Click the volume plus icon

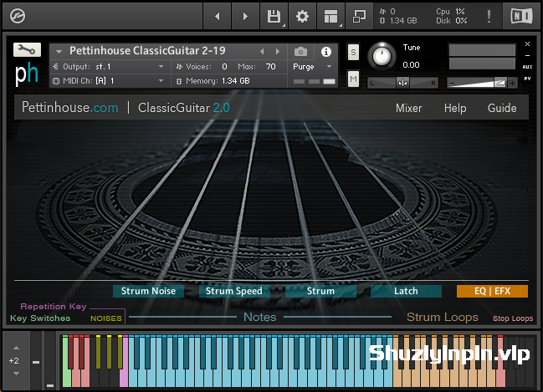512,83
